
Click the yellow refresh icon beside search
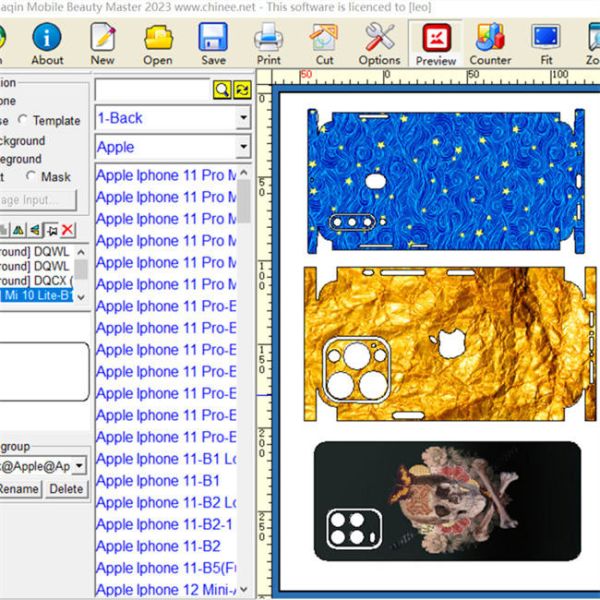(241, 91)
